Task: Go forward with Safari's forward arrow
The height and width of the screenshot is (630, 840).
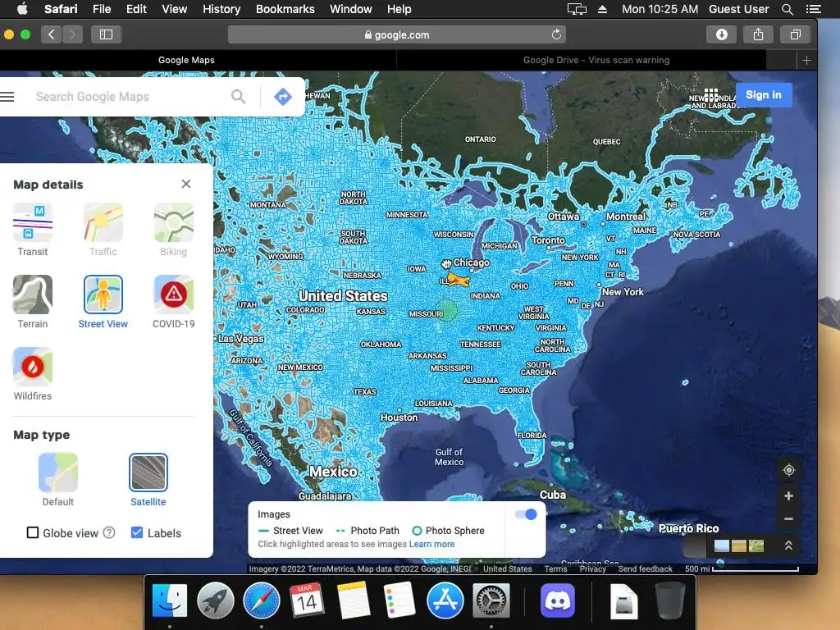Action: (72, 34)
